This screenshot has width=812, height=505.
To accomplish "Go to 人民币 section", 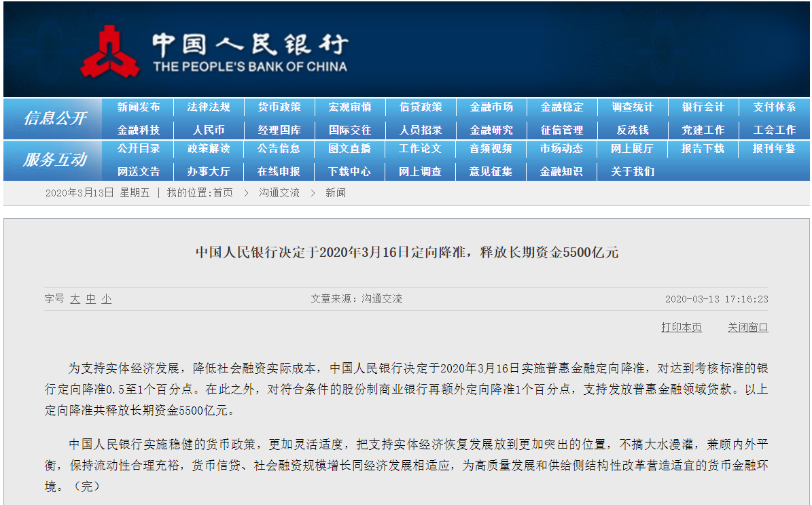I will pos(209,130).
